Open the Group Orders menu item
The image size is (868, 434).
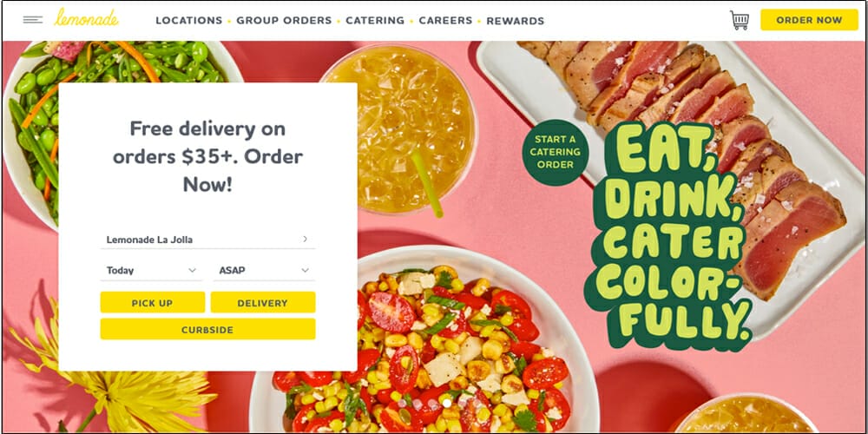tap(284, 21)
